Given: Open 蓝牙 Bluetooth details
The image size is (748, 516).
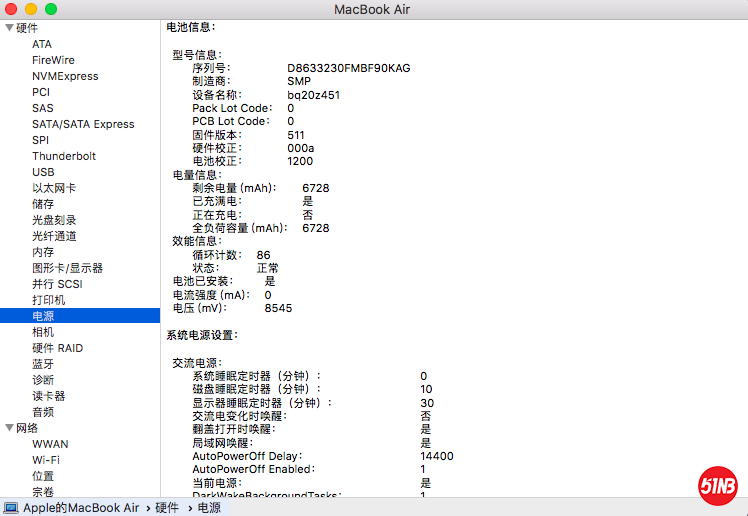Looking at the screenshot, I should click(x=43, y=364).
